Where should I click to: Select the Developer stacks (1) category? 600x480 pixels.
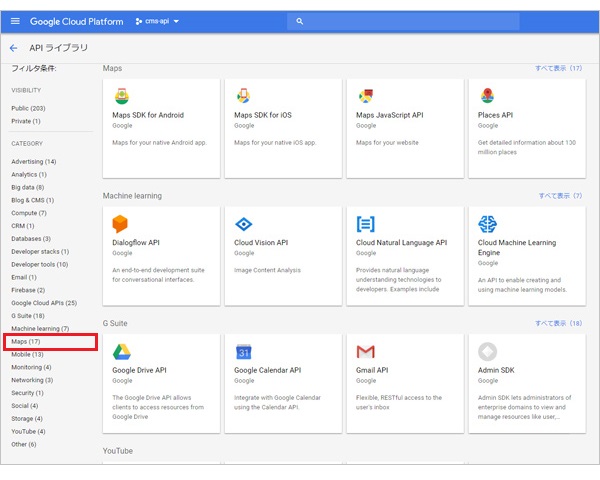coord(40,251)
